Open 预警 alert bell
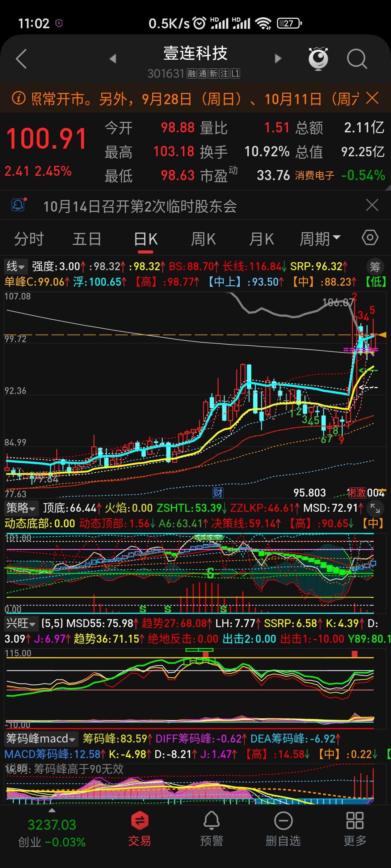This screenshot has height=868, width=391. (212, 829)
